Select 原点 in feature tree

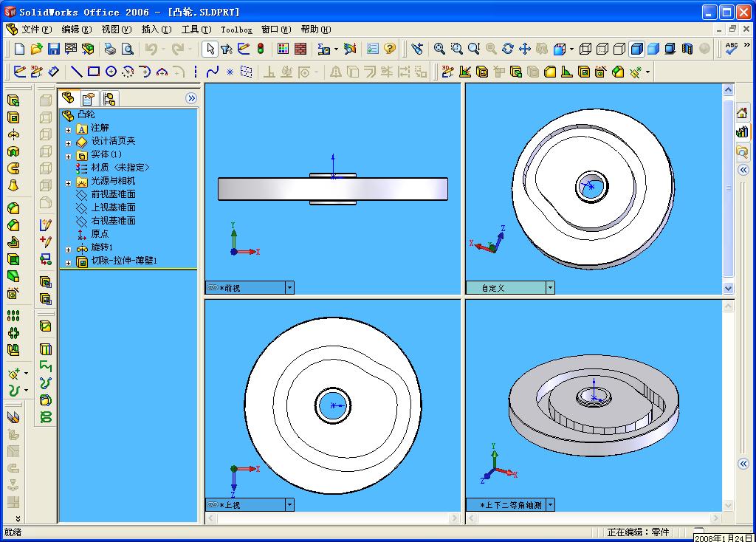click(x=100, y=234)
